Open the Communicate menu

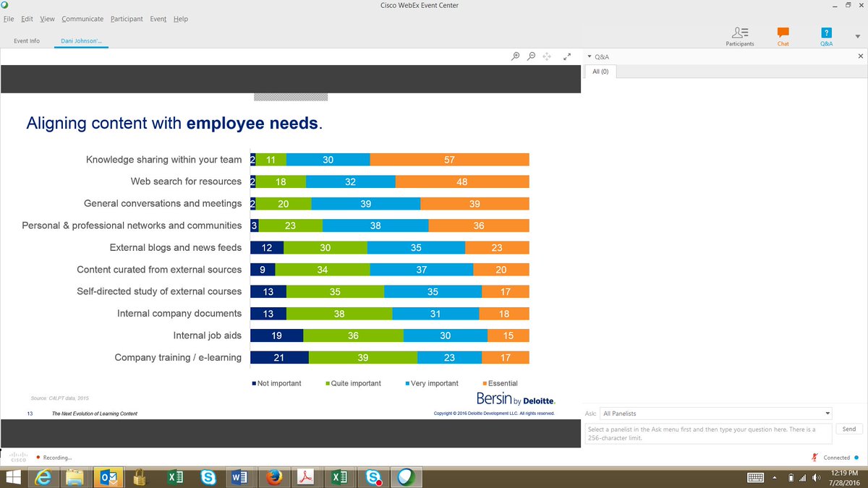(82, 19)
